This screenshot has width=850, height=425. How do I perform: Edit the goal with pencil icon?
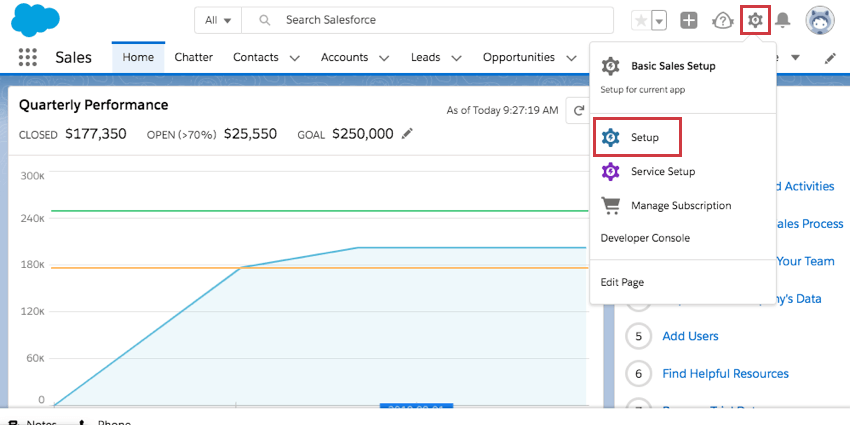pyautogui.click(x=407, y=133)
